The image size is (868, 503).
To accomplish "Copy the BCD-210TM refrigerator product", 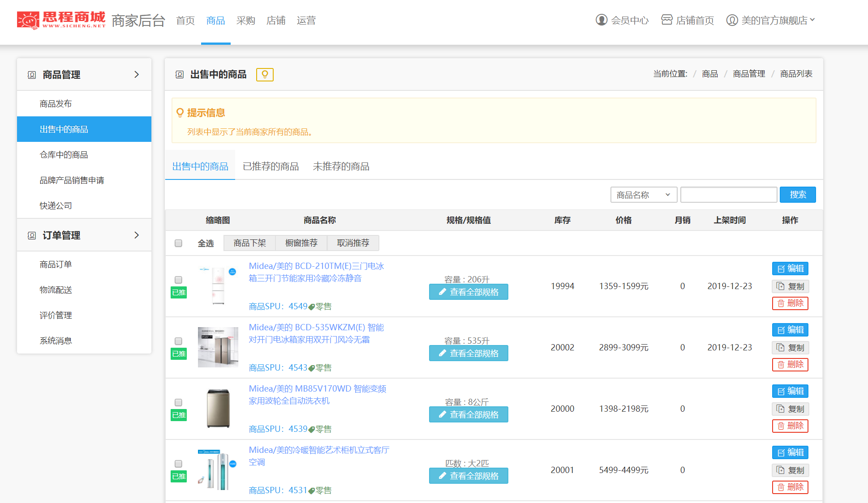I will pos(790,286).
